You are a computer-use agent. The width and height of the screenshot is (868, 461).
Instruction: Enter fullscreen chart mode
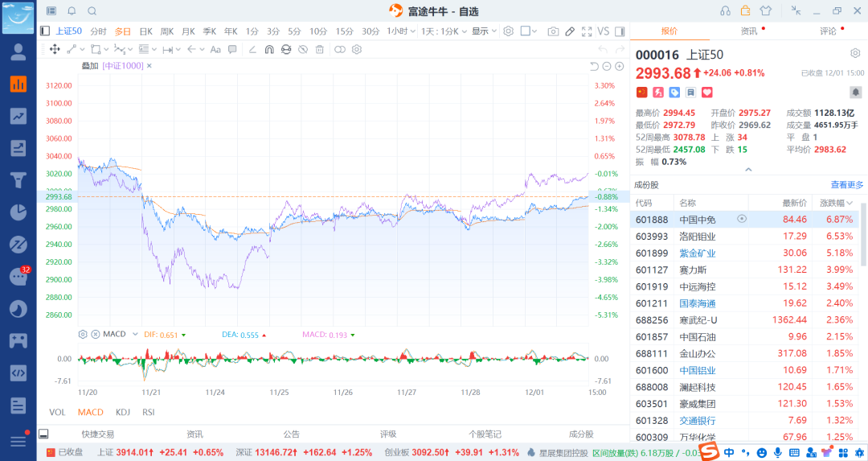(x=587, y=31)
